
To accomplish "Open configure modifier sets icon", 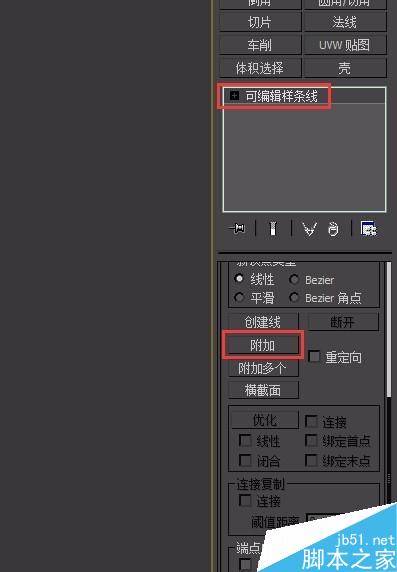I will 369,229.
